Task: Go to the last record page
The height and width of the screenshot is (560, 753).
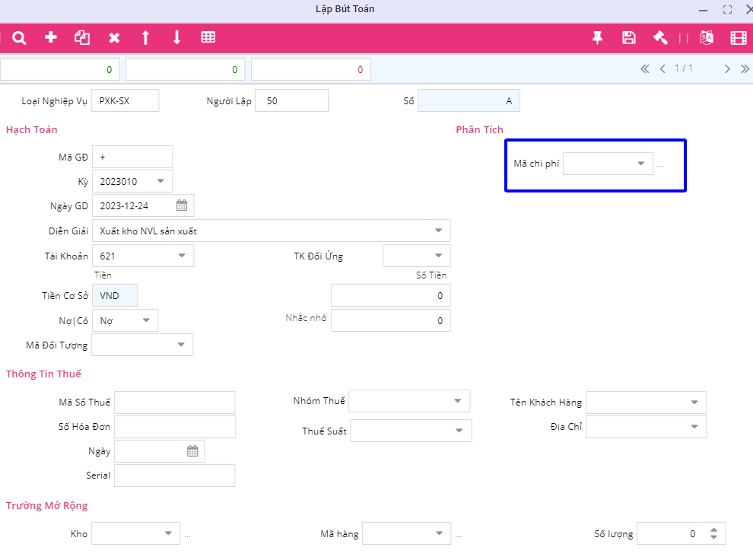Action: 745,68
